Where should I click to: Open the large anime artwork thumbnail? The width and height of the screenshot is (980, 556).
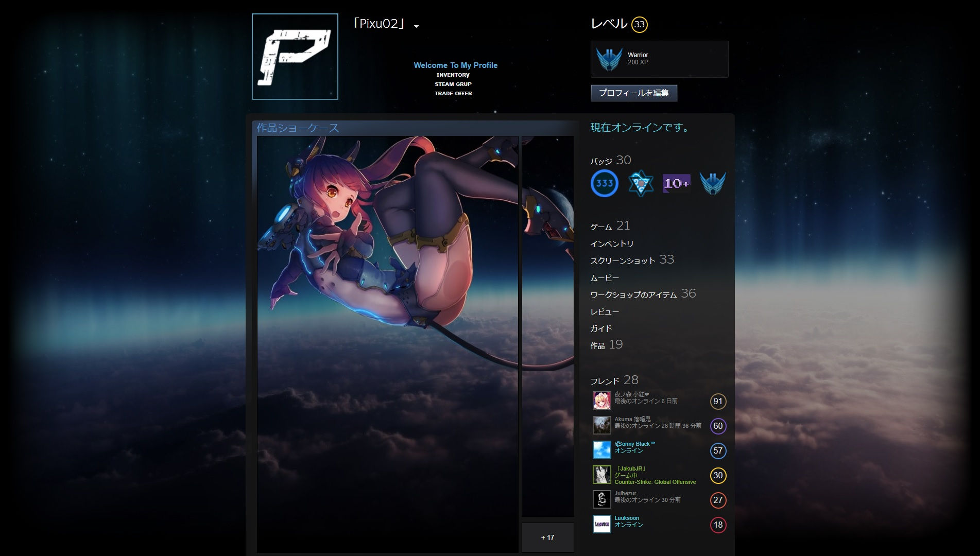tap(388, 344)
